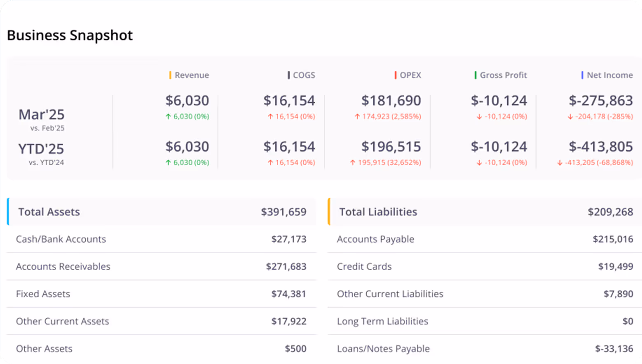Click the Cash/Bank Accounts entry

(x=61, y=239)
